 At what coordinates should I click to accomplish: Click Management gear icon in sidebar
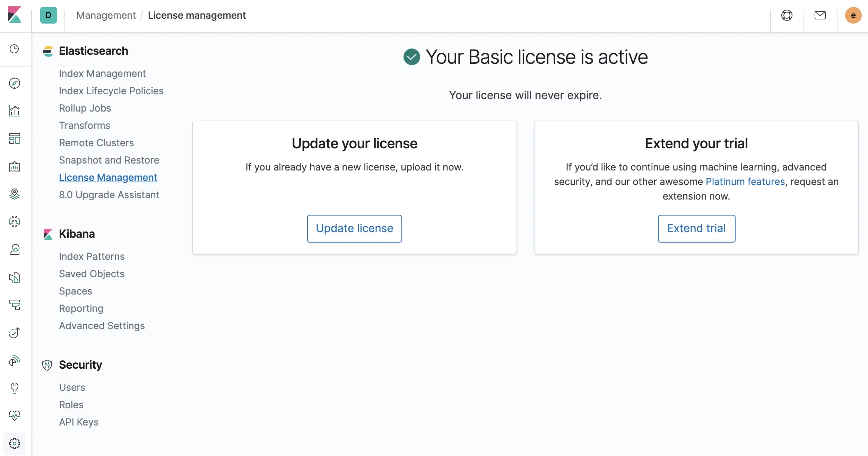tap(15, 443)
